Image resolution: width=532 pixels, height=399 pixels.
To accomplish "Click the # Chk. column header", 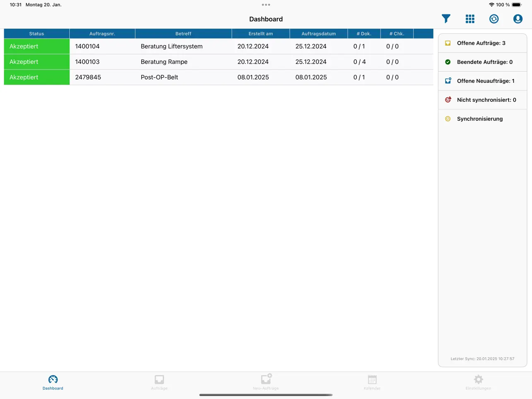I will pos(397,34).
